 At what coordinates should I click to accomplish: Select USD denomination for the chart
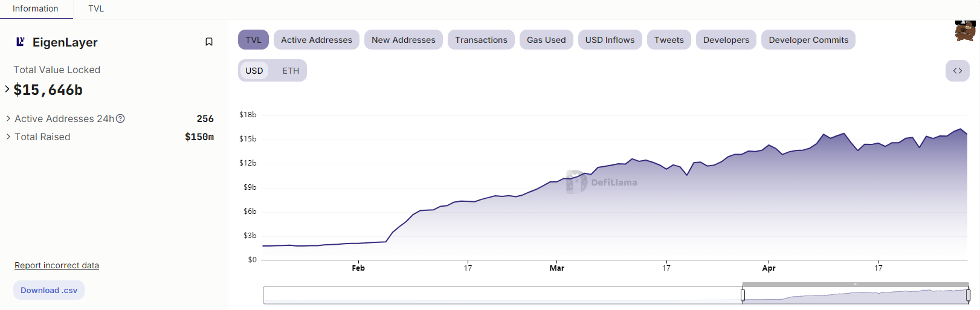click(x=254, y=71)
